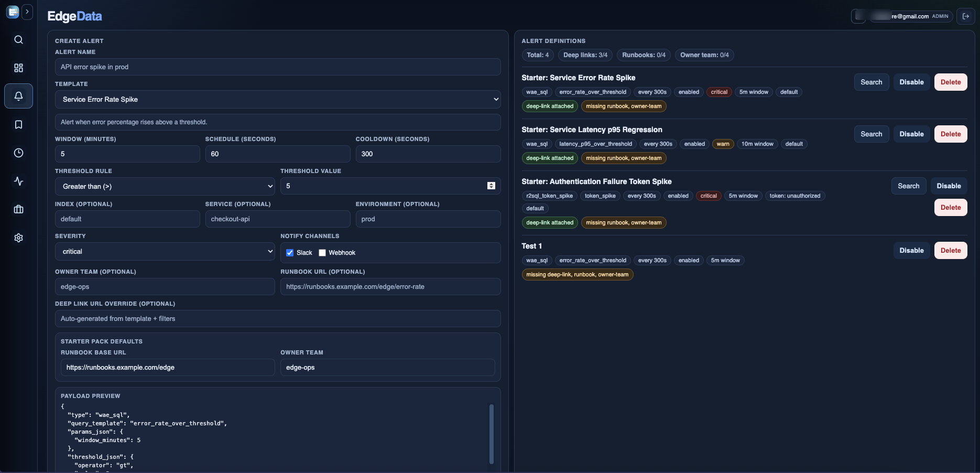This screenshot has width=980, height=473.
Task: Open settings via the gear icon
Action: point(18,238)
